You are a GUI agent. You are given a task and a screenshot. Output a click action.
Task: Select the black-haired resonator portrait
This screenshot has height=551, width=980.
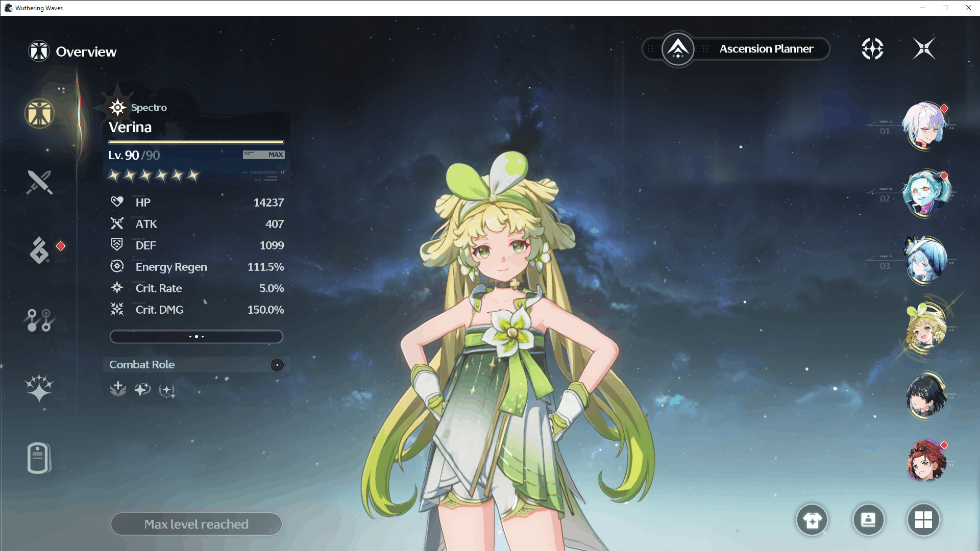pyautogui.click(x=925, y=395)
